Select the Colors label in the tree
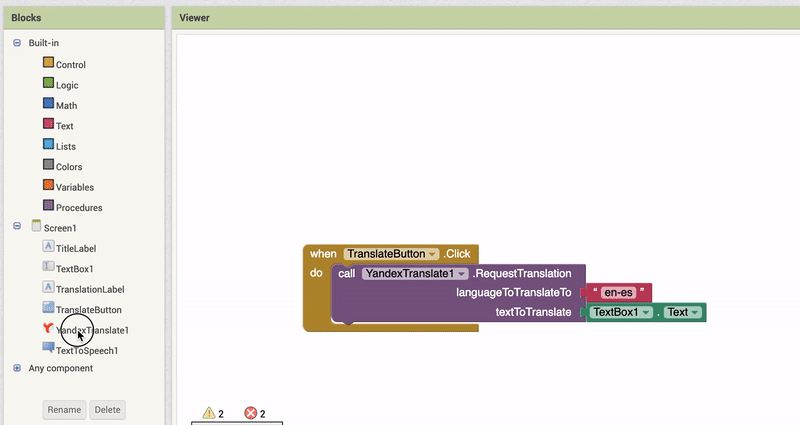The height and width of the screenshot is (425, 800). pos(69,167)
